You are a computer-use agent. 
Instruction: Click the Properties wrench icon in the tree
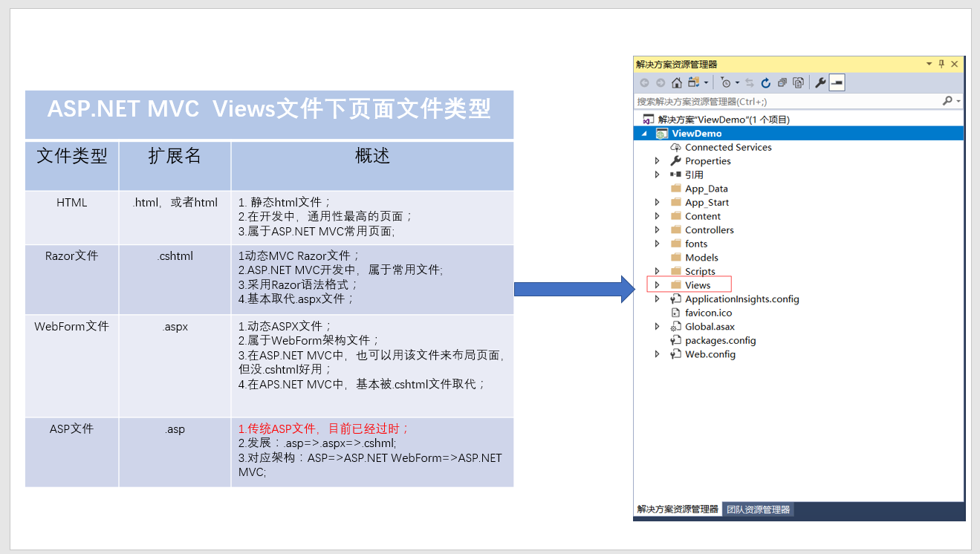[675, 161]
